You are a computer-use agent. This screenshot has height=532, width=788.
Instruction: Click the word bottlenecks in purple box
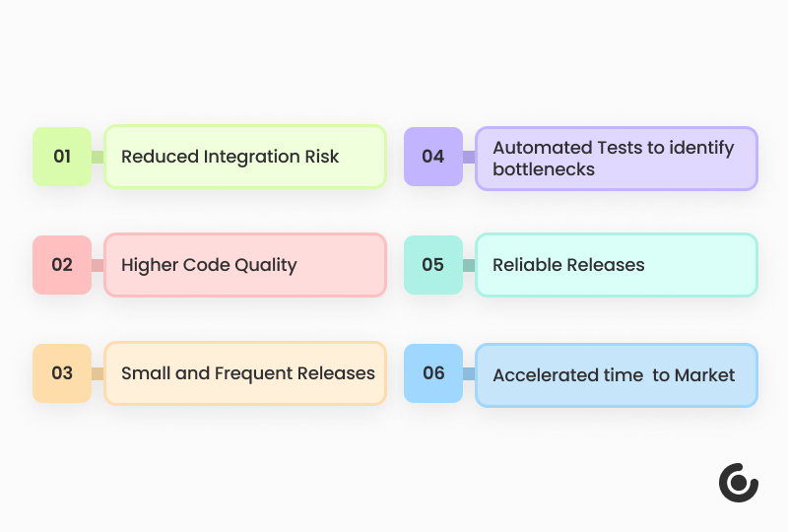coord(544,168)
